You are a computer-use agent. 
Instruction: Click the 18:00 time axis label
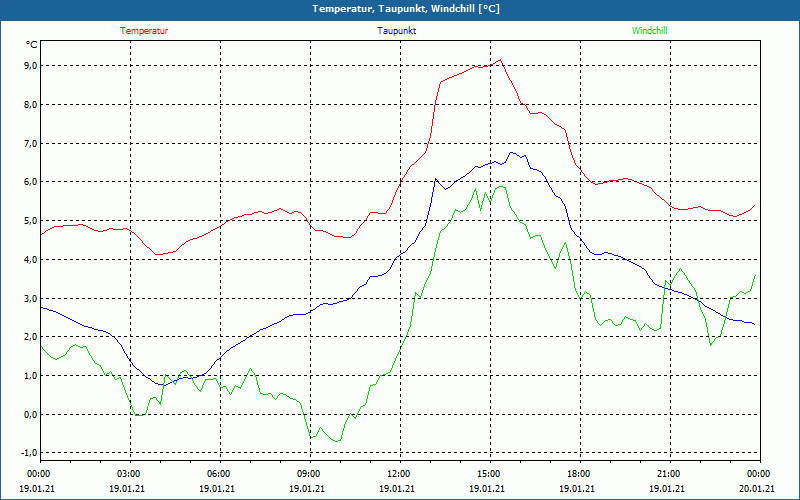[581, 474]
